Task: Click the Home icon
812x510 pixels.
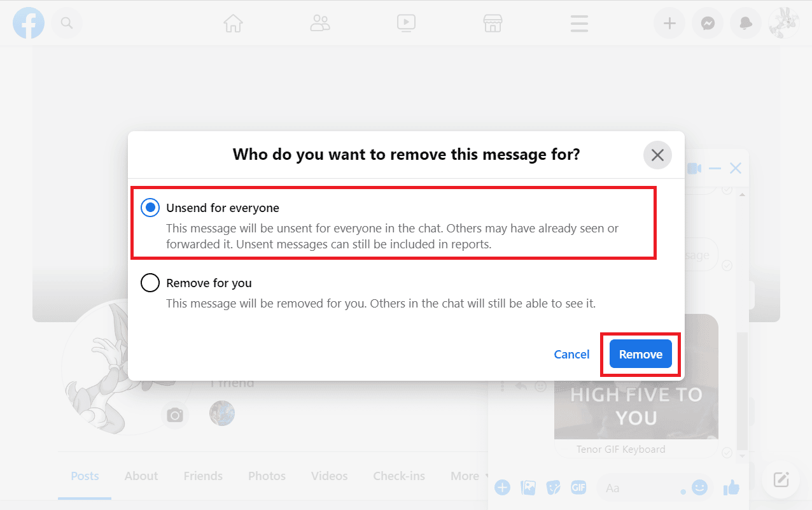Action: click(x=233, y=23)
